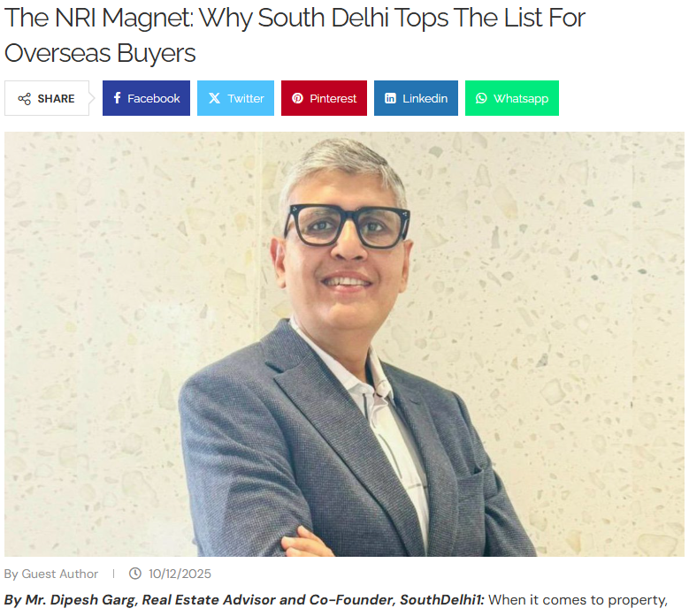Viewport: 689px width, 616px height.
Task: Open the featured photo of Dipesh Garg
Action: coord(344,344)
